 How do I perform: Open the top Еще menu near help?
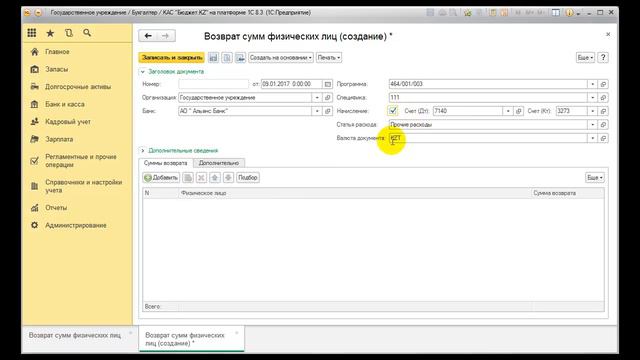(585, 58)
